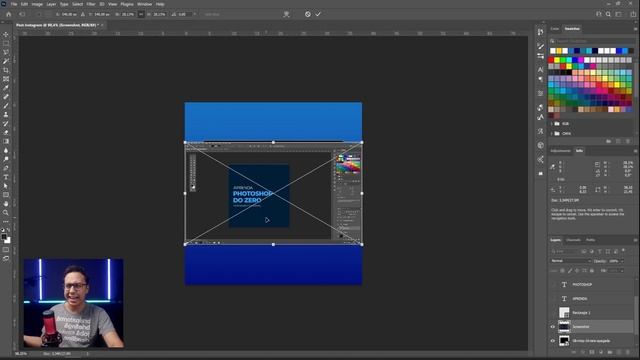This screenshot has height=360, width=640.
Task: Open the collapsed History panel icon
Action: coord(540,32)
